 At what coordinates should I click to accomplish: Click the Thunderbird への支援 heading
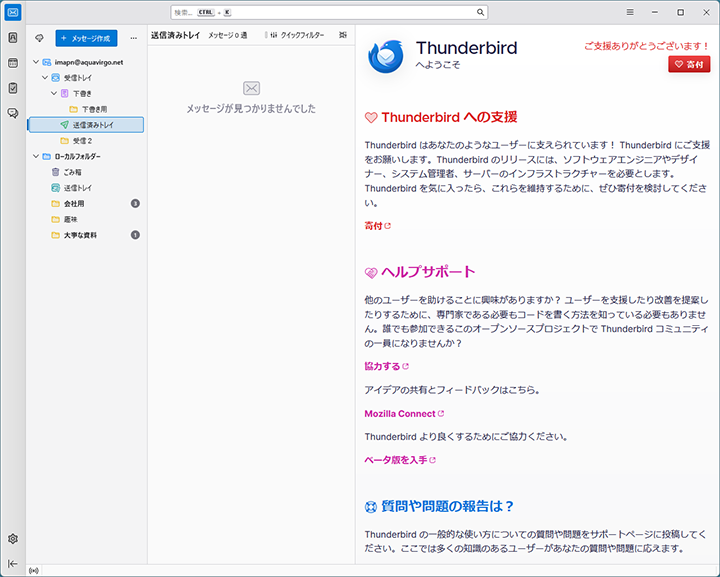click(x=449, y=118)
